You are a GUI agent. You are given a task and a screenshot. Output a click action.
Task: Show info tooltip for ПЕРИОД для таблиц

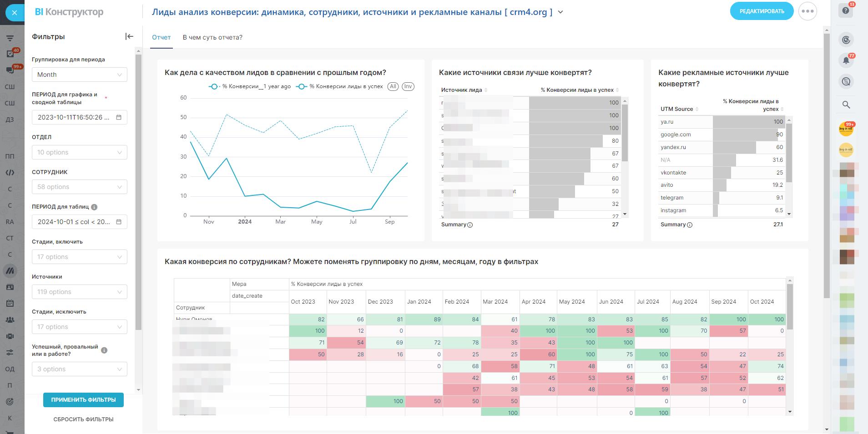(x=94, y=207)
